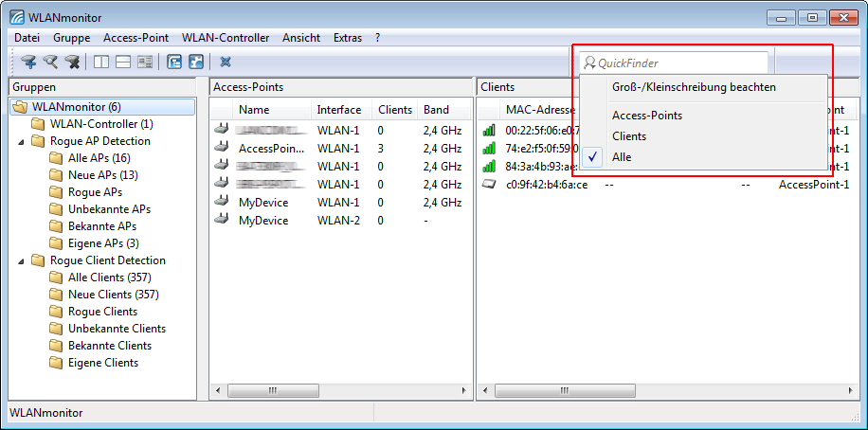Switch to vertical split pane layout icon

[x=101, y=63]
